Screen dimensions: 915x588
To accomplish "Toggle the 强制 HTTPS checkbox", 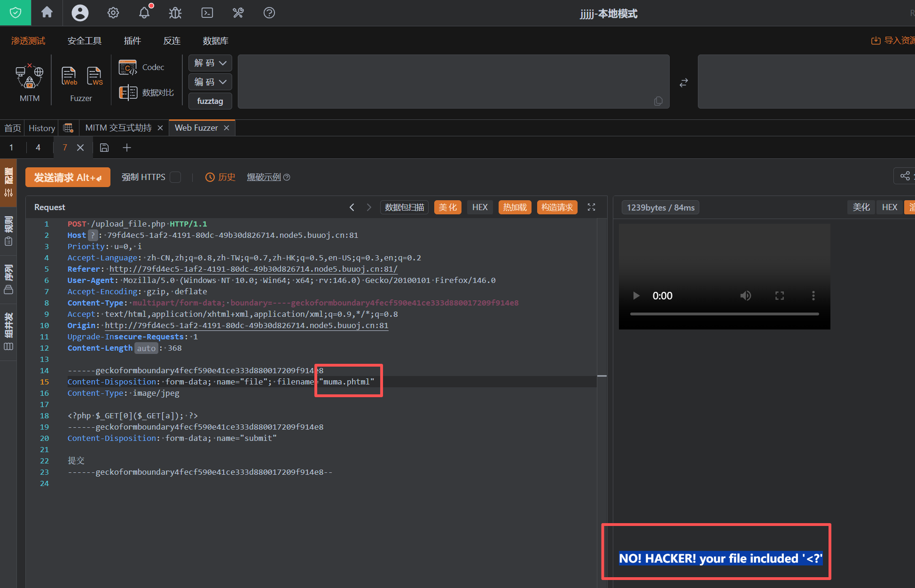I will 175,177.
